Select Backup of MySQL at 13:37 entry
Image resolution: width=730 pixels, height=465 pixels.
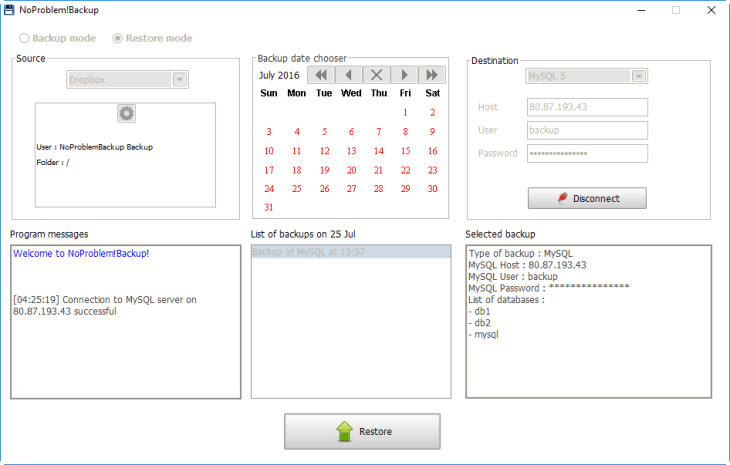[x=351, y=252]
